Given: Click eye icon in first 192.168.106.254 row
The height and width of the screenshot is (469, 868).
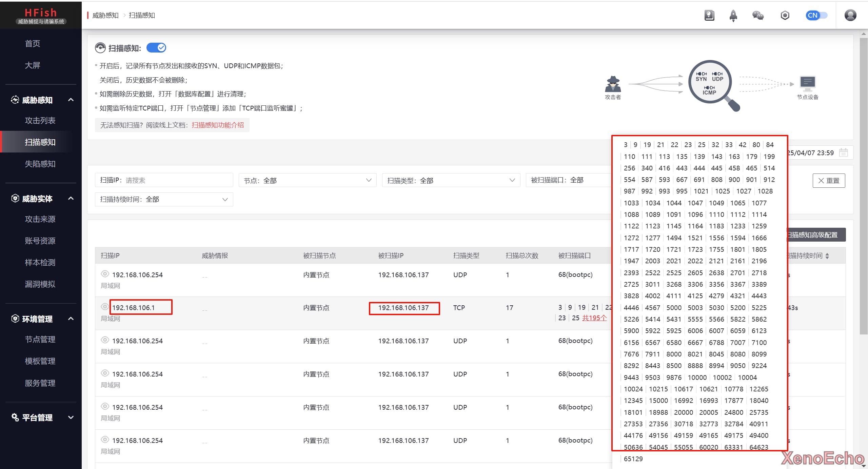Looking at the screenshot, I should coord(105,274).
